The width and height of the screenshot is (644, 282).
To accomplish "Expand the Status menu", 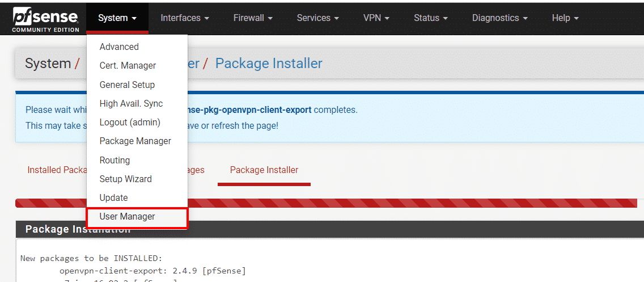I will click(431, 18).
